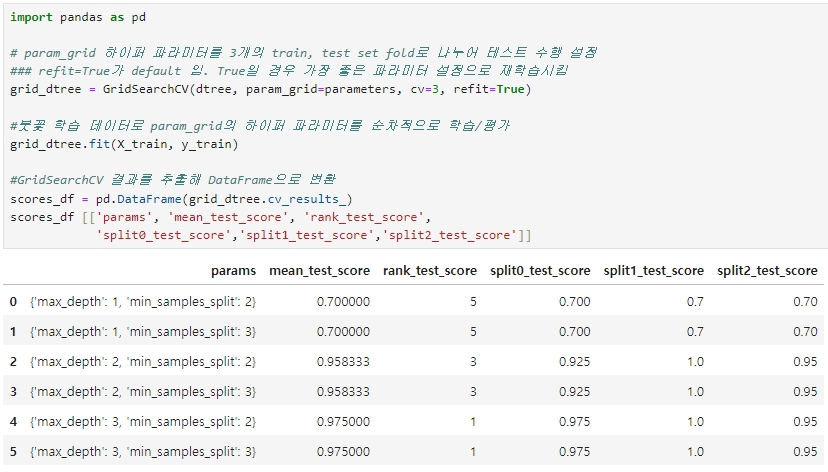
Task: Select row index 3 label
Action: pos(13,392)
